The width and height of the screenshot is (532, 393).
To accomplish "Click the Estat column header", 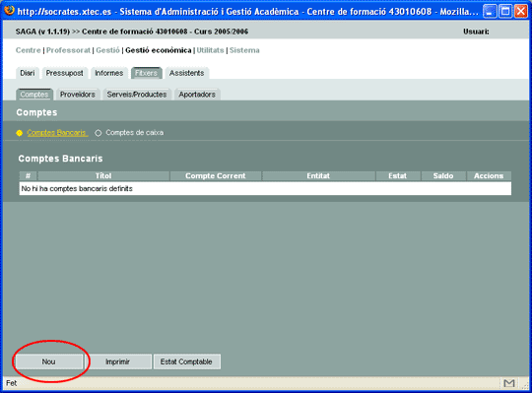I will pos(397,176).
